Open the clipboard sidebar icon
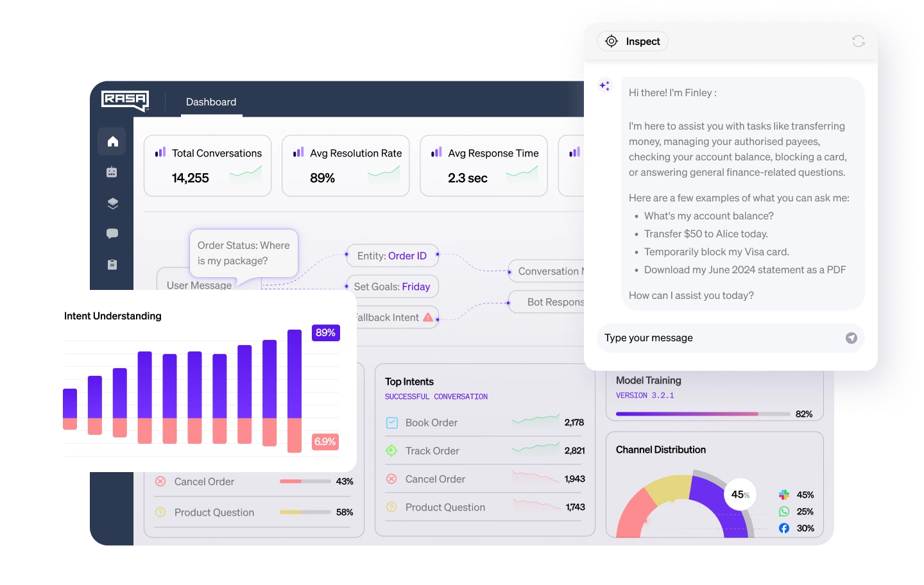Screen dimensions: 924x585 [x=112, y=264]
